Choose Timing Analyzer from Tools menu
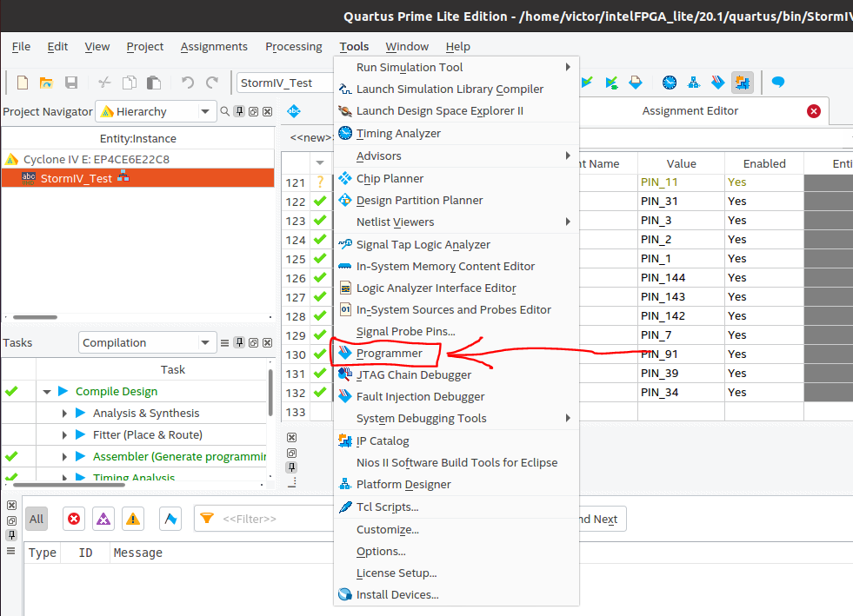 click(x=456, y=133)
